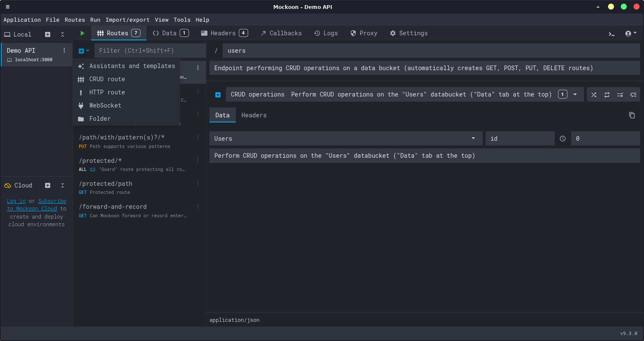This screenshot has height=341, width=644.
Task: Add a new route response
Action: click(218, 95)
